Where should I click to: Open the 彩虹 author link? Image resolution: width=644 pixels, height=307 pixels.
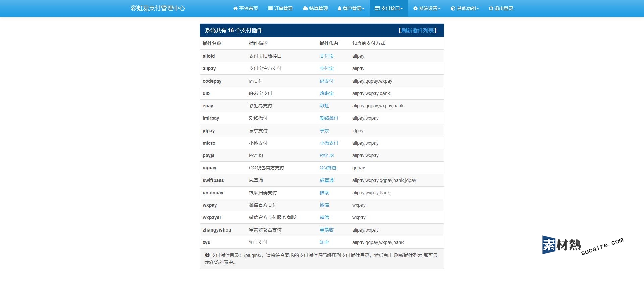pyautogui.click(x=324, y=106)
